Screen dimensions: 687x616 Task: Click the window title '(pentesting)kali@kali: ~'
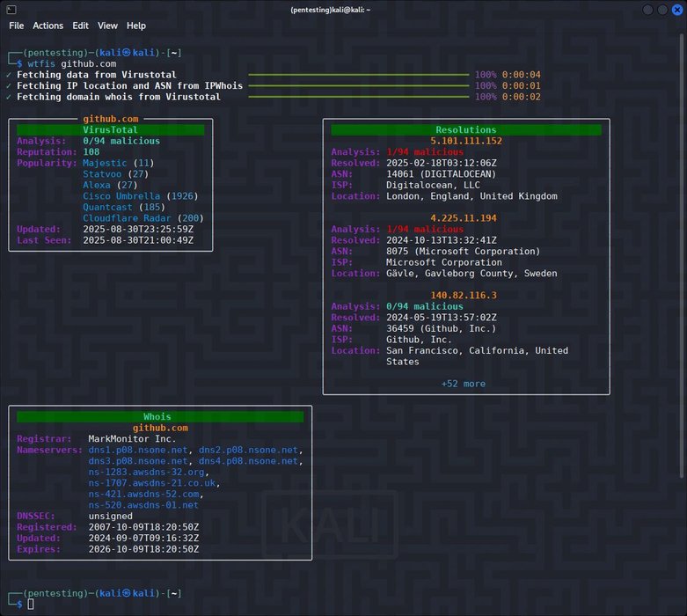click(331, 10)
